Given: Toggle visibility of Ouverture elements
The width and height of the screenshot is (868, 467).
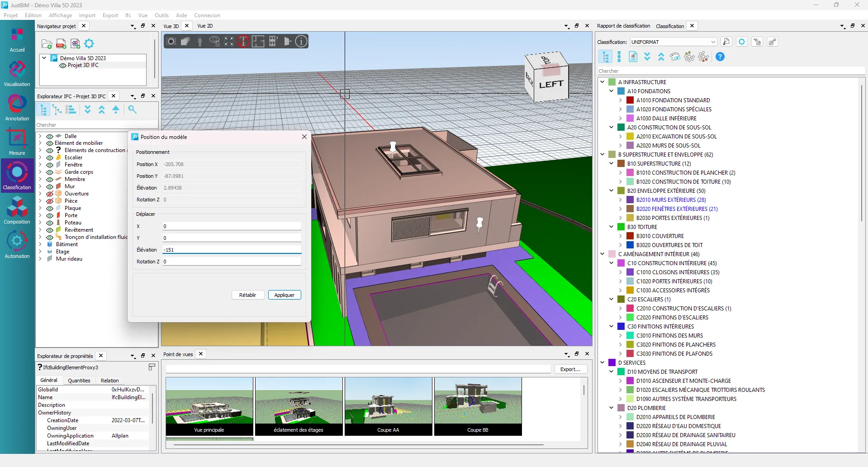Looking at the screenshot, I should pos(50,194).
